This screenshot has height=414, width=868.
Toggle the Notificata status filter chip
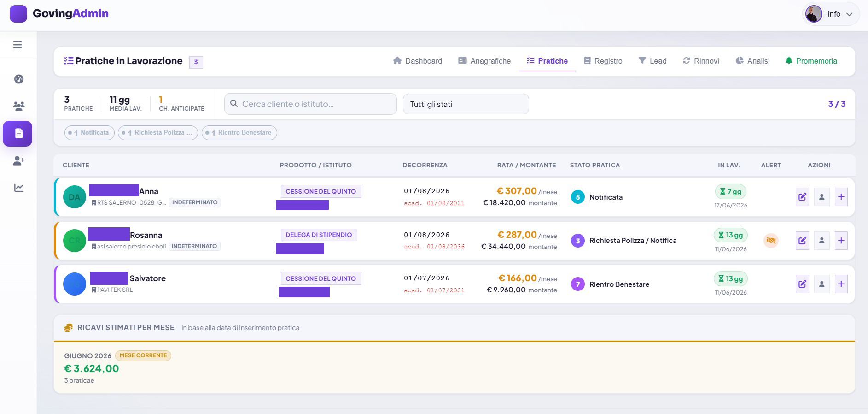[89, 133]
